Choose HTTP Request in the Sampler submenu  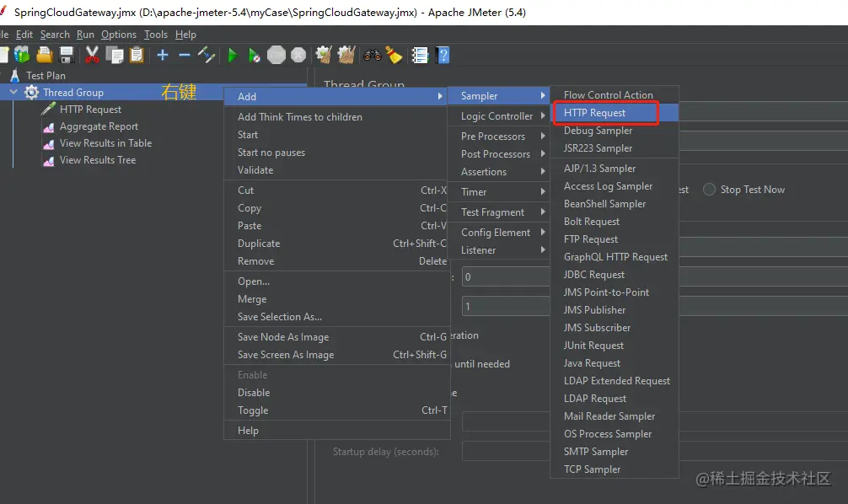click(615, 112)
